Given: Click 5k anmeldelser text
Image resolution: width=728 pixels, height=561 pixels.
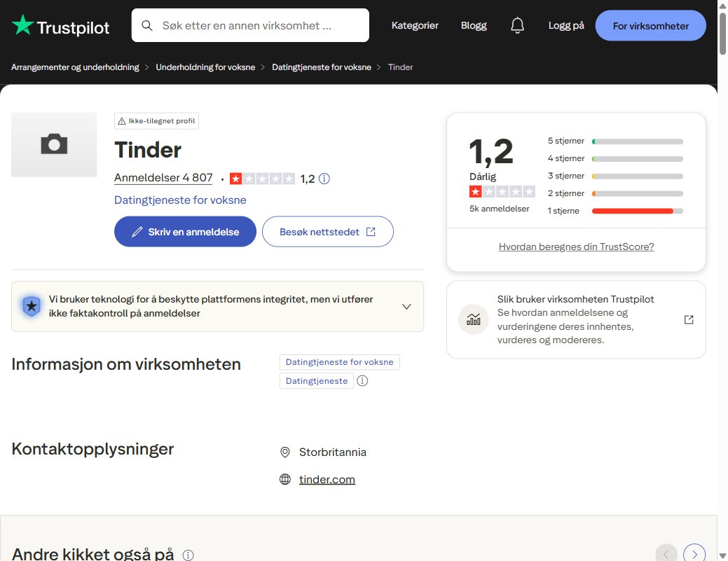Looking at the screenshot, I should coord(499,209).
